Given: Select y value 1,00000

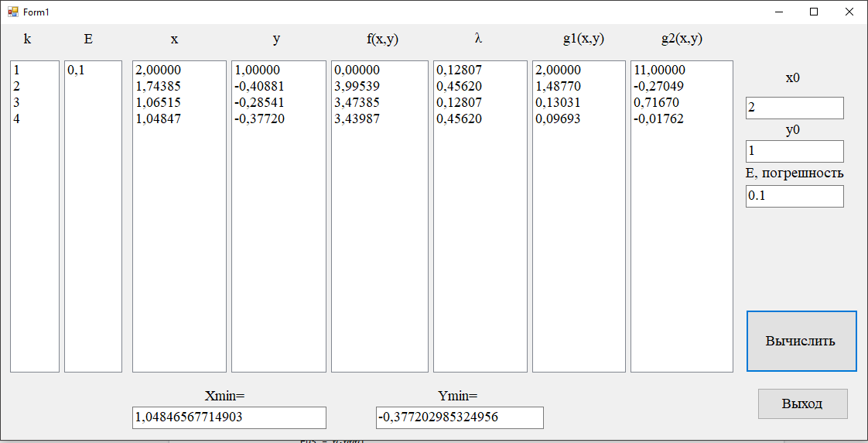Looking at the screenshot, I should (279, 70).
